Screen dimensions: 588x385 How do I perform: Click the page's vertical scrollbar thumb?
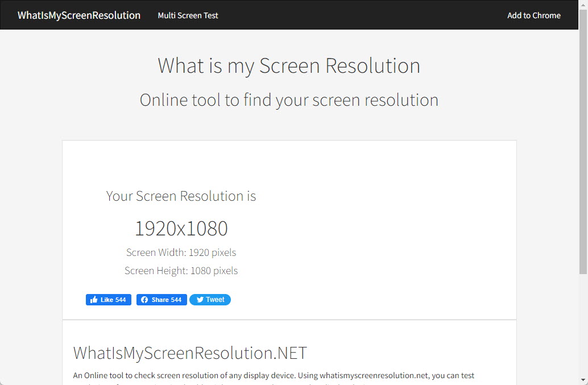pyautogui.click(x=583, y=142)
